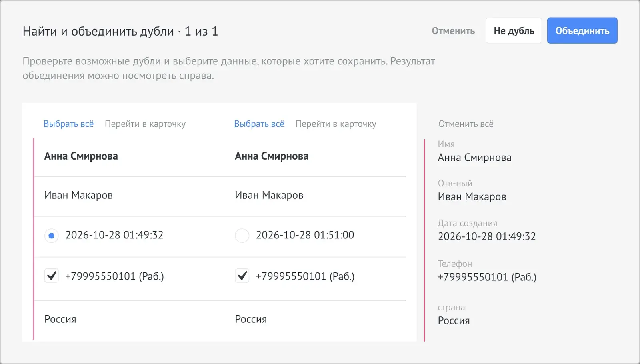The height and width of the screenshot is (364, 640).
Task: Uncheck the right contact's +79995550101 phone checkbox
Action: pyautogui.click(x=242, y=276)
